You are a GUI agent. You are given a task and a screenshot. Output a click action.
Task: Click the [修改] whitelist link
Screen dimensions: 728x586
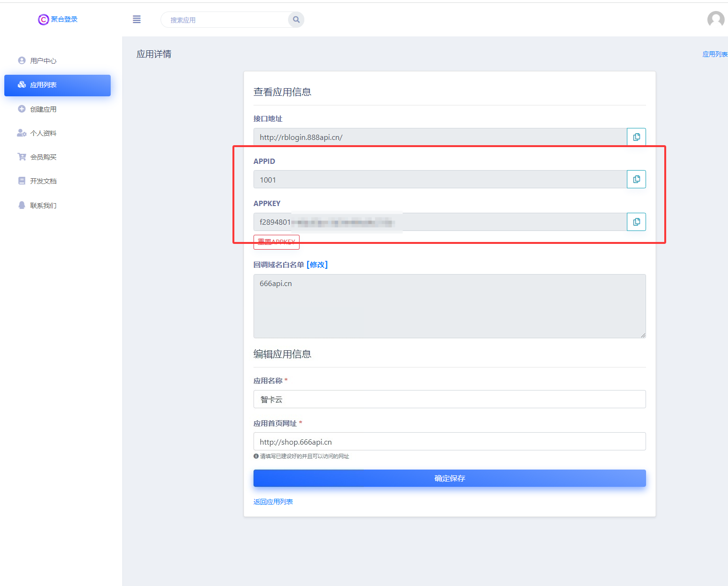tap(317, 265)
